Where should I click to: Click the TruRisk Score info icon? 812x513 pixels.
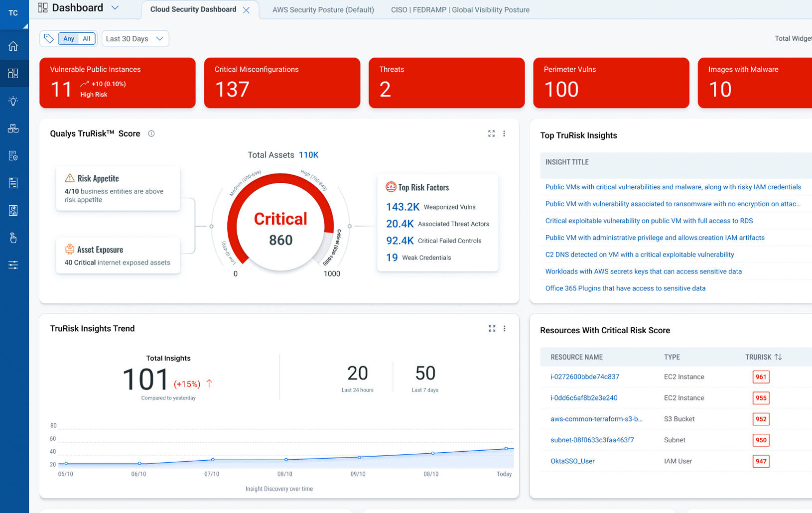tap(151, 133)
